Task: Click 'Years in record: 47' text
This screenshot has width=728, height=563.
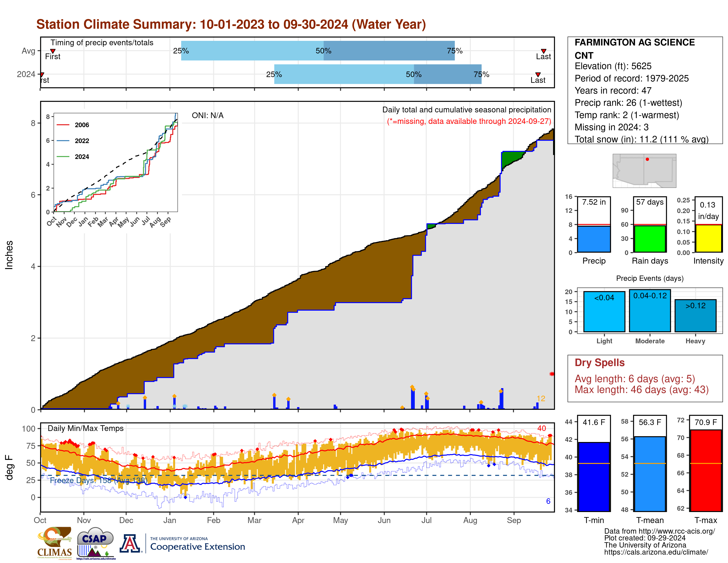Action: [x=613, y=90]
